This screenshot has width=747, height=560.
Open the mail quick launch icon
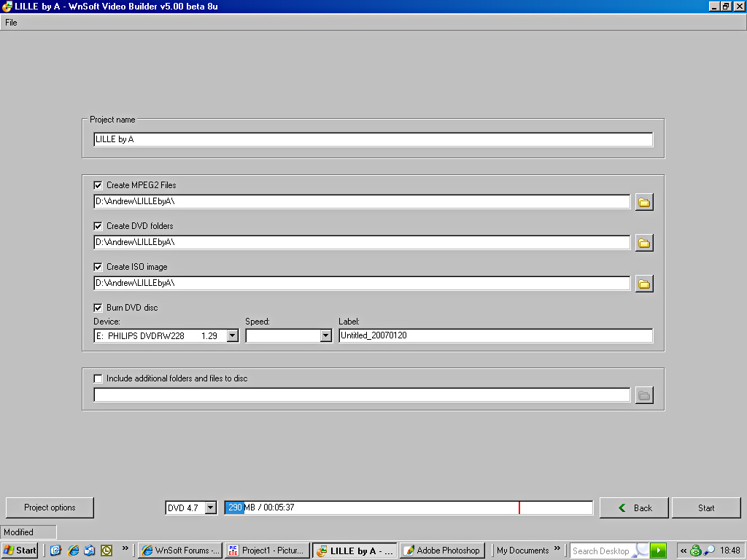pyautogui.click(x=90, y=551)
